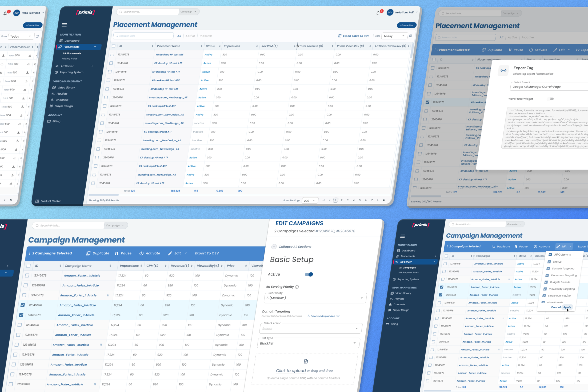The width and height of the screenshot is (588, 392).
Task: Toggle the Active switch in Basic Setup
Action: pyautogui.click(x=309, y=274)
